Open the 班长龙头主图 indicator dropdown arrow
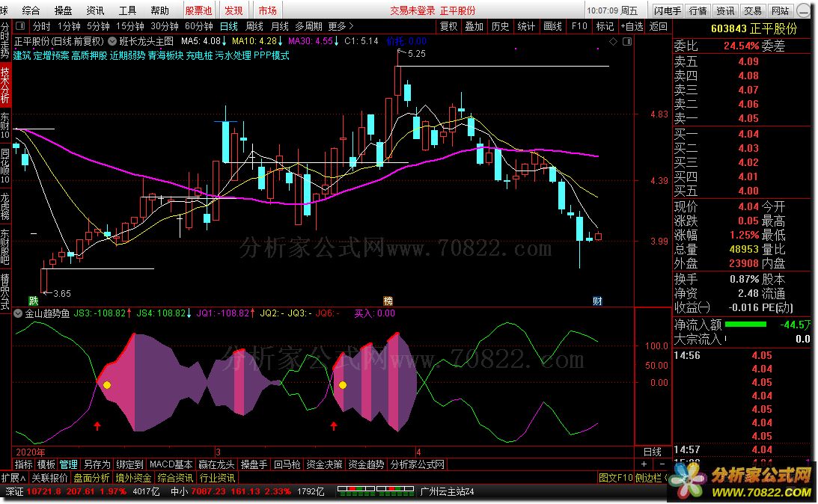818x504 pixels. 112,41
